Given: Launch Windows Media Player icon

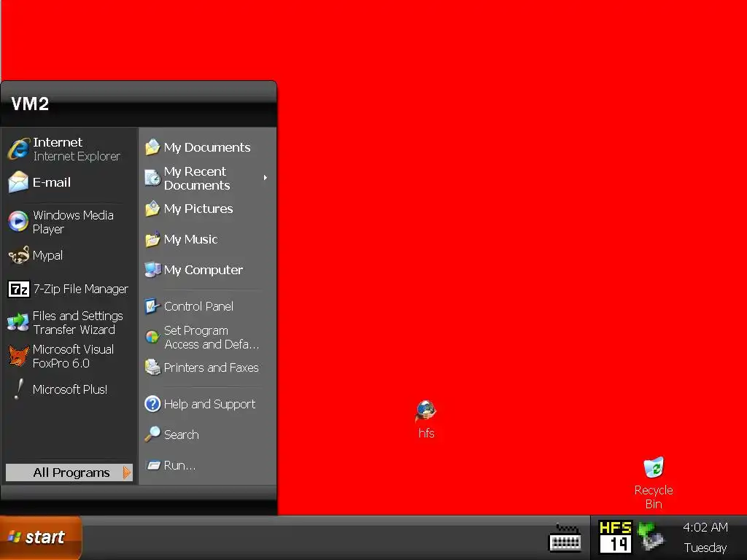Looking at the screenshot, I should coord(18,222).
